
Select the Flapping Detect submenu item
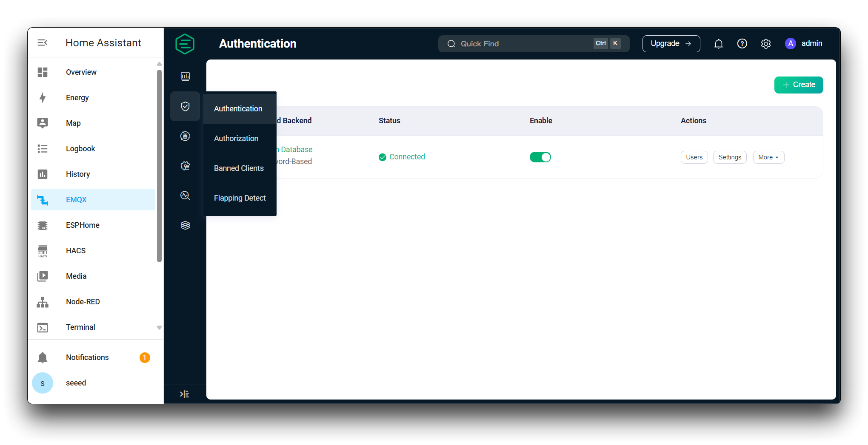click(x=240, y=198)
